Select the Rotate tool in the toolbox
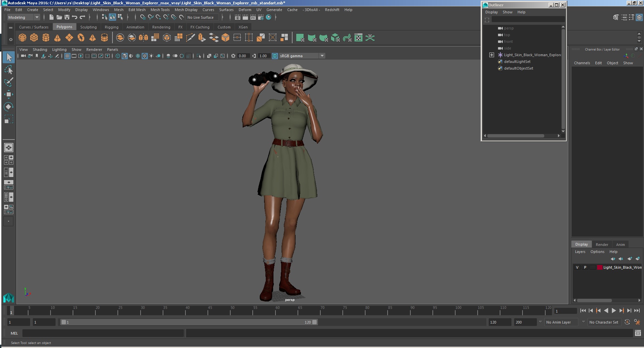 [9, 107]
